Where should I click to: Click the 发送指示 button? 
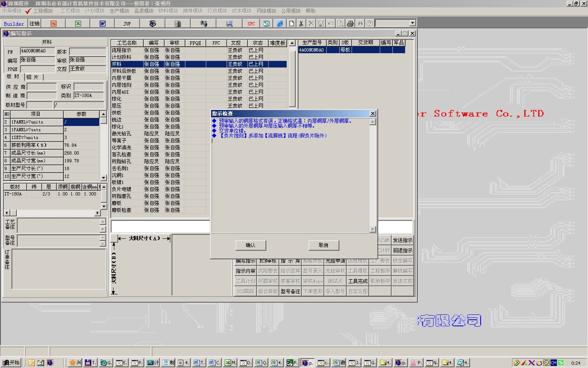point(403,240)
